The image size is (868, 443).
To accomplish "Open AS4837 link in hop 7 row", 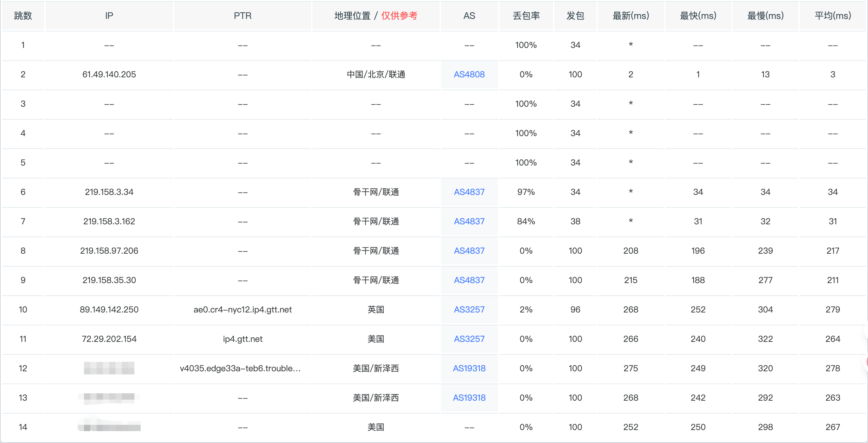I will coord(469,221).
